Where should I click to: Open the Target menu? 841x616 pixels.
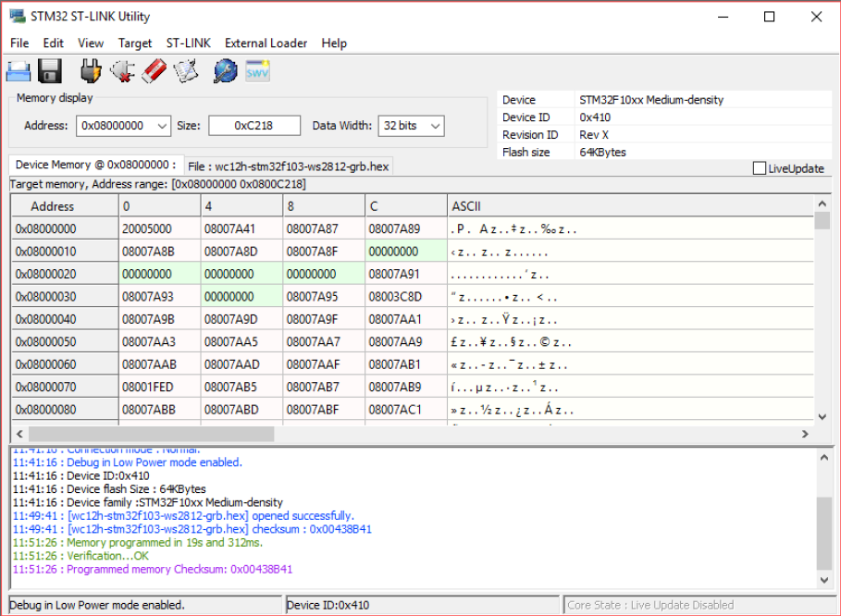point(135,43)
